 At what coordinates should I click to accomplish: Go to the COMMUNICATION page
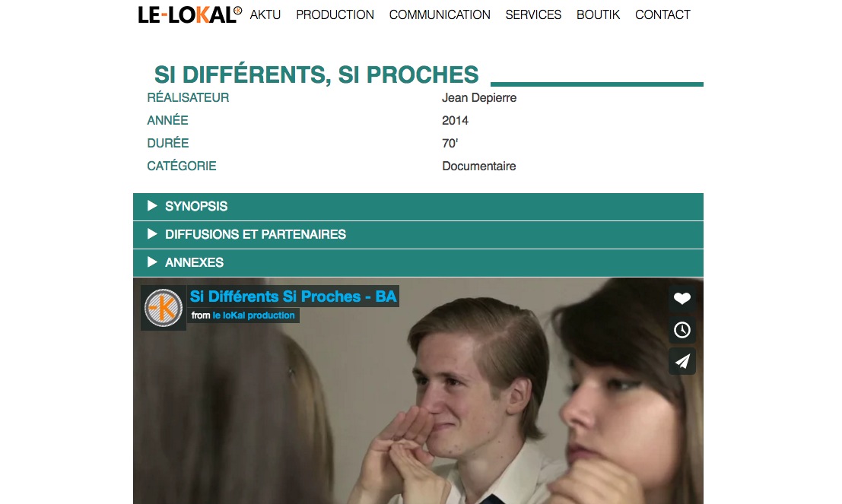point(440,15)
